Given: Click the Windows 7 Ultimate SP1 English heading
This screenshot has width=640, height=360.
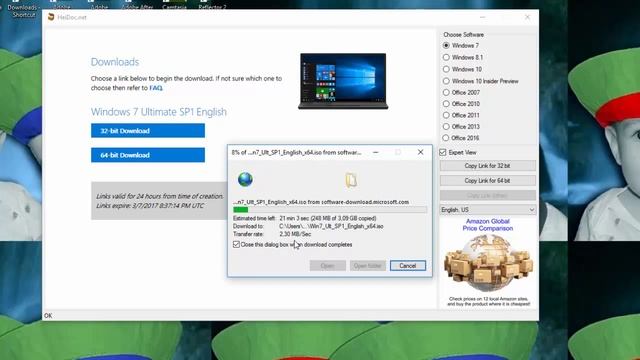Looking at the screenshot, I should point(158,112).
